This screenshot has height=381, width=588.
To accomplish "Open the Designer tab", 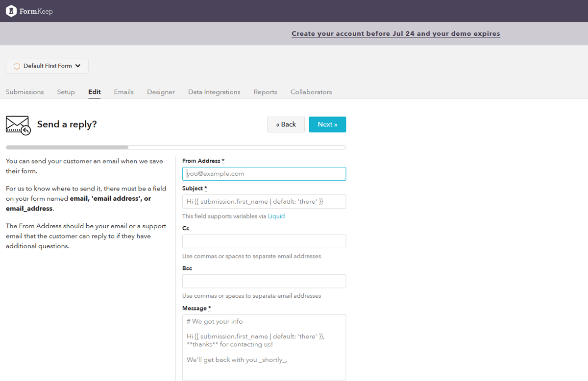I will [x=161, y=92].
